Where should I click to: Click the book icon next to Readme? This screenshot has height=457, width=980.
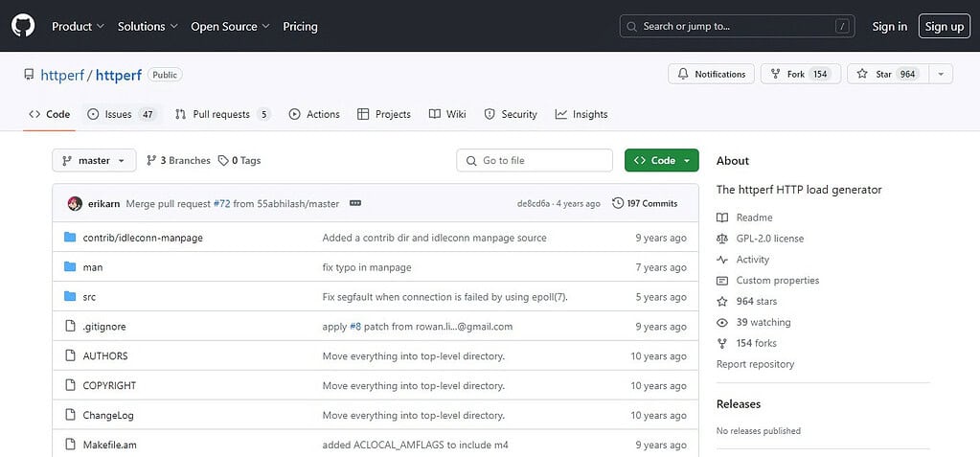coord(722,217)
